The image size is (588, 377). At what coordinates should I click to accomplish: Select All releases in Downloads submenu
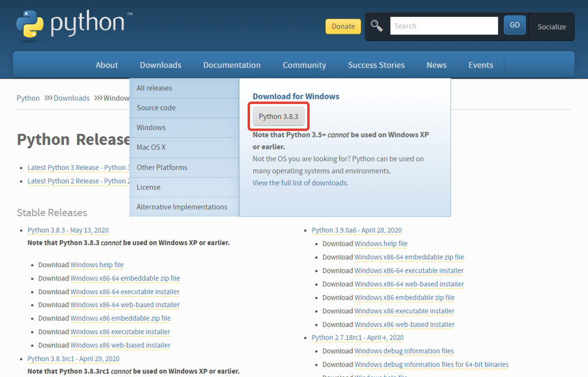click(184, 88)
